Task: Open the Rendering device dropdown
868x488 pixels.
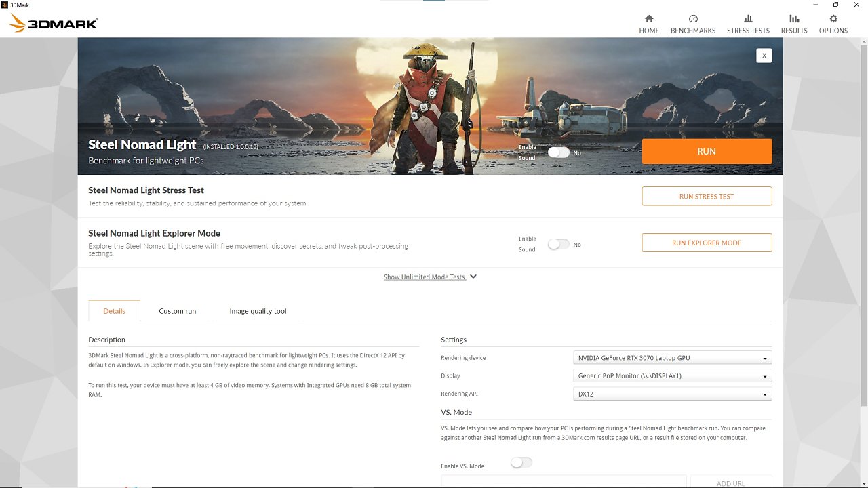Action: pyautogui.click(x=673, y=358)
